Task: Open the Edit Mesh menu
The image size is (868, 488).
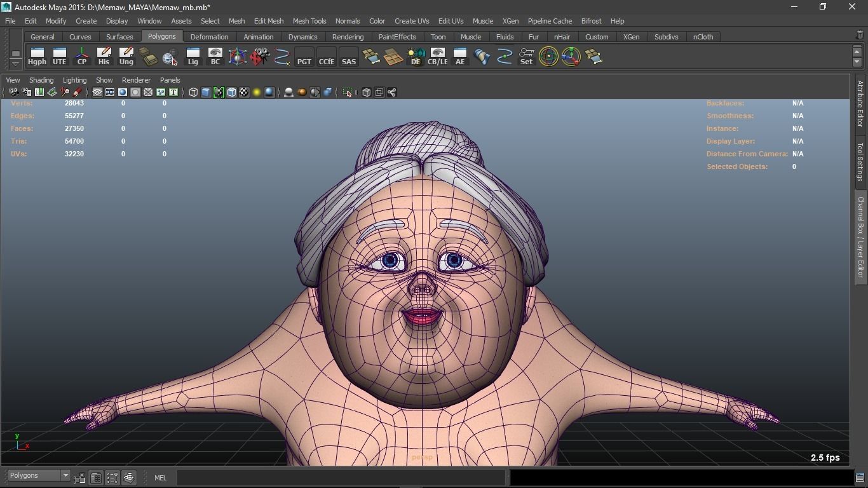Action: (268, 21)
